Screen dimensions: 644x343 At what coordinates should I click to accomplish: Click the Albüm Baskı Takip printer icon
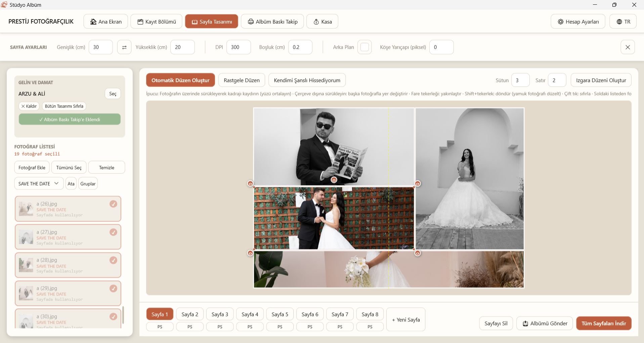251,22
